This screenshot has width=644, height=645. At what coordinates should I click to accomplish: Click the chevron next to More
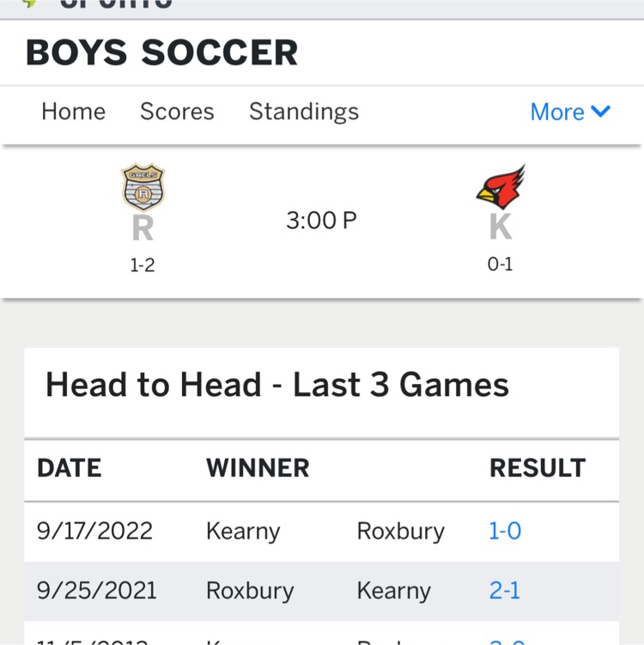600,112
